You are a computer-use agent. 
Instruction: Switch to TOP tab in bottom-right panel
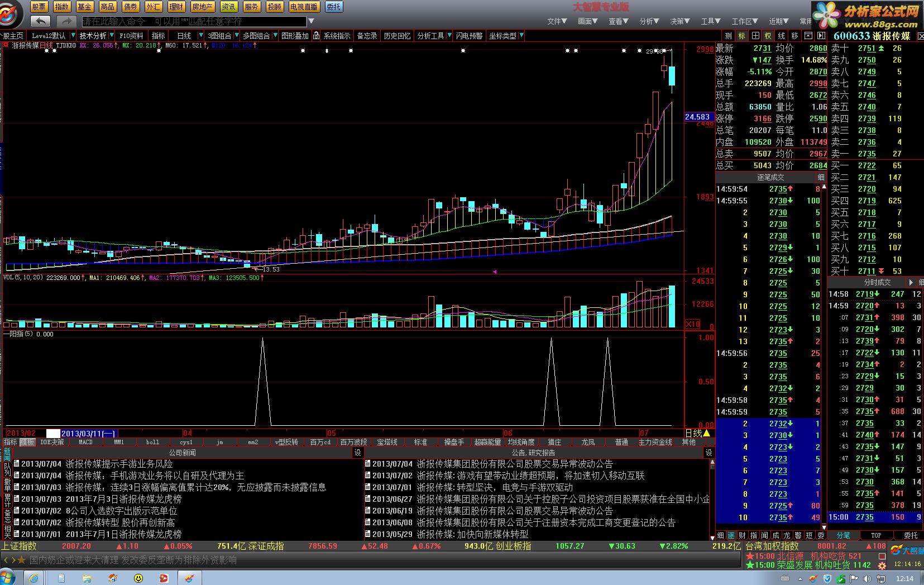tap(876, 535)
